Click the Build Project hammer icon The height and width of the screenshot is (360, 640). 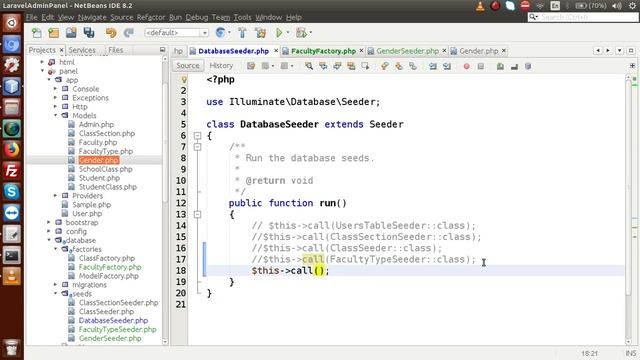[x=242, y=33]
